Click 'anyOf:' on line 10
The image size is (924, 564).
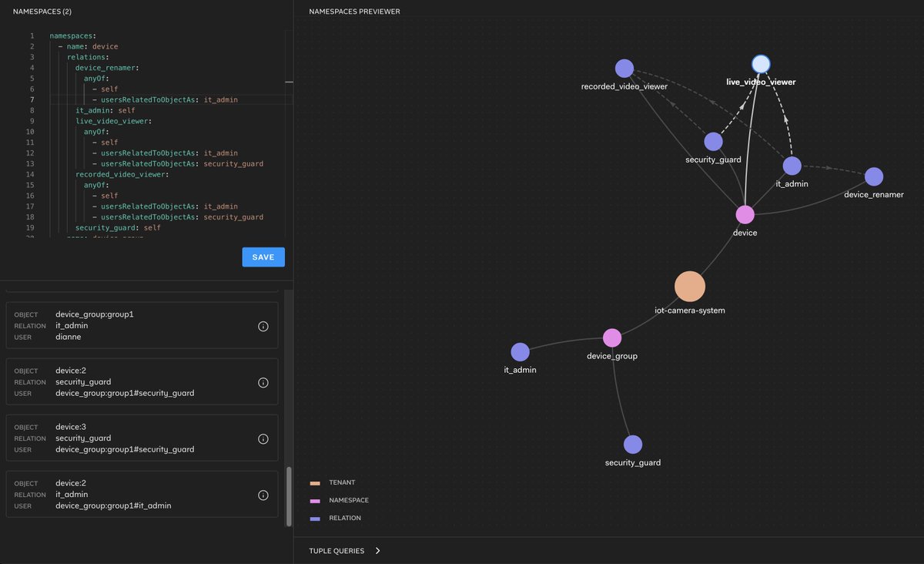(x=97, y=132)
